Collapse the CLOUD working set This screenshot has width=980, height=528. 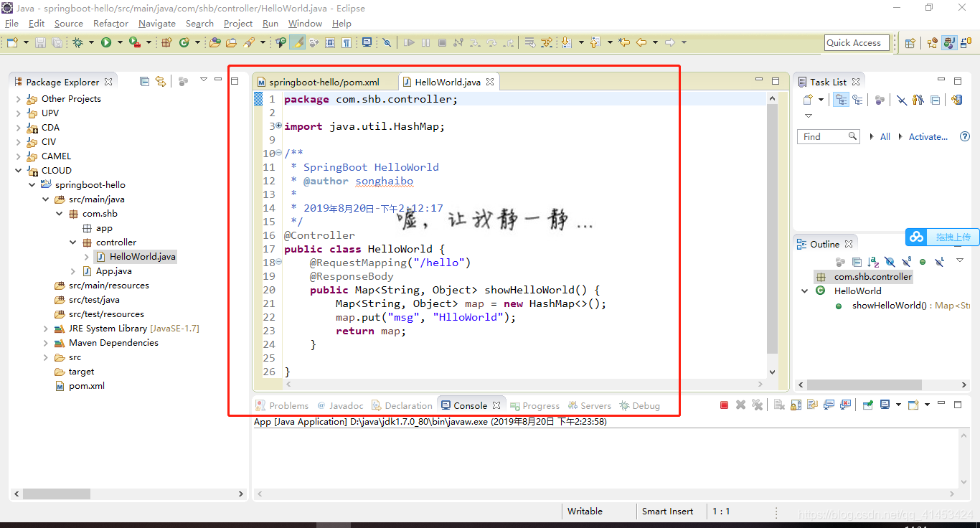tap(19, 171)
